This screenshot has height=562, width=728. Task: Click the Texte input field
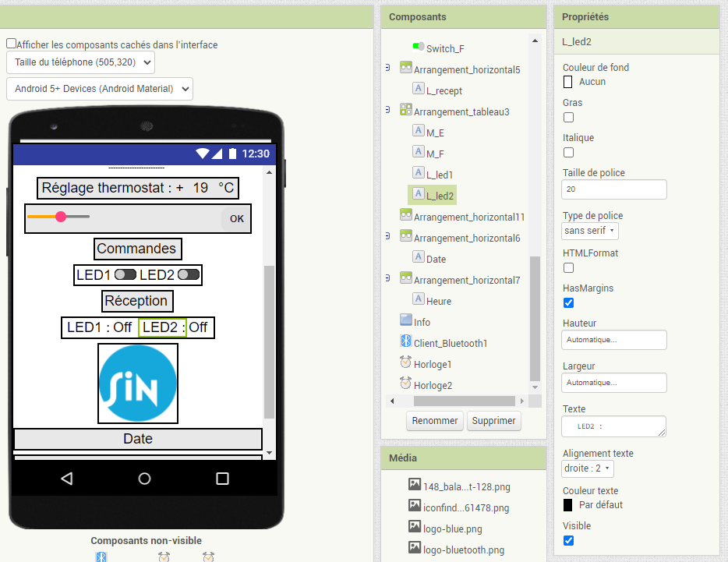click(613, 426)
